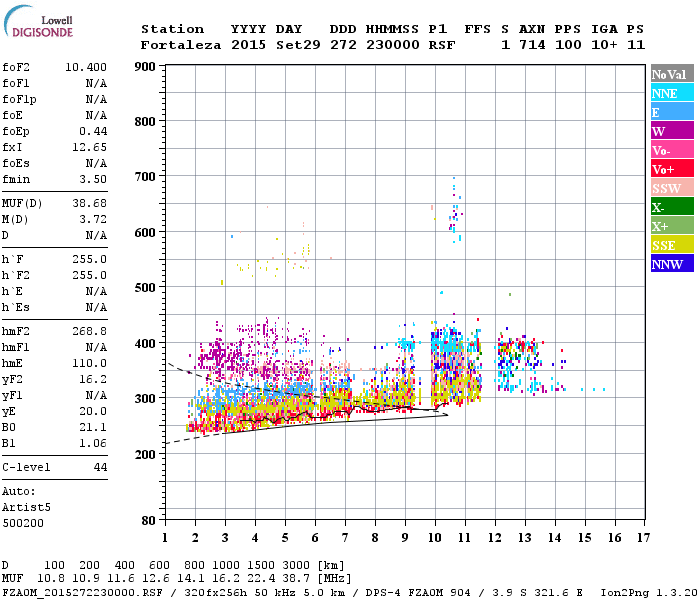Click the h`F value 255.0
Screen dimensions: 700x600
89,259
